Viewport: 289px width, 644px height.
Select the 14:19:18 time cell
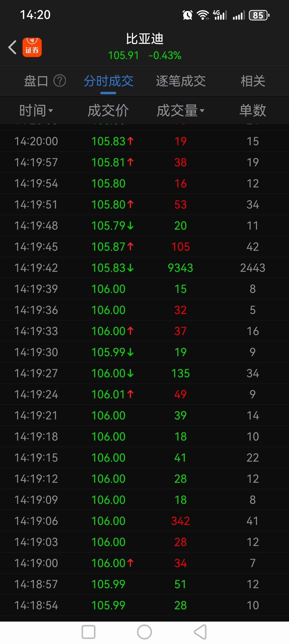(x=36, y=437)
